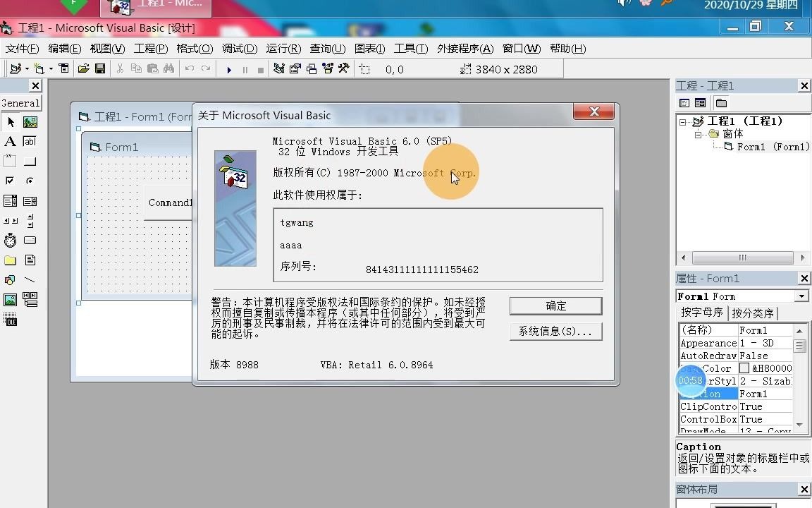Open the 运行(R) menu

point(283,48)
